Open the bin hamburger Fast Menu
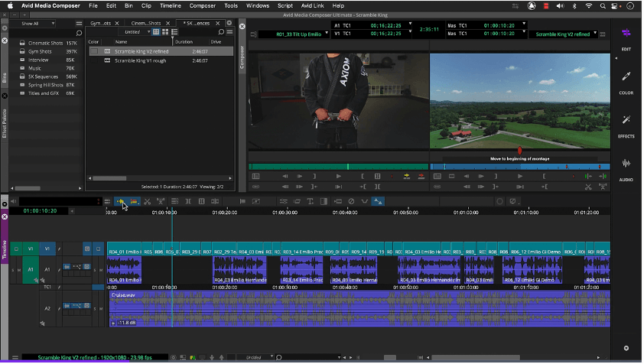Image resolution: width=644 pixels, height=364 pixels. 229,32
